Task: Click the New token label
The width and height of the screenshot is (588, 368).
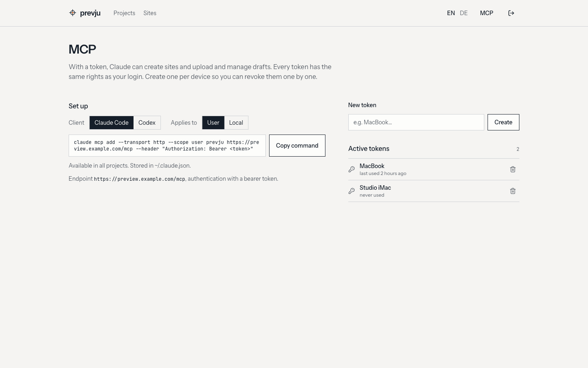Action: [x=362, y=105]
